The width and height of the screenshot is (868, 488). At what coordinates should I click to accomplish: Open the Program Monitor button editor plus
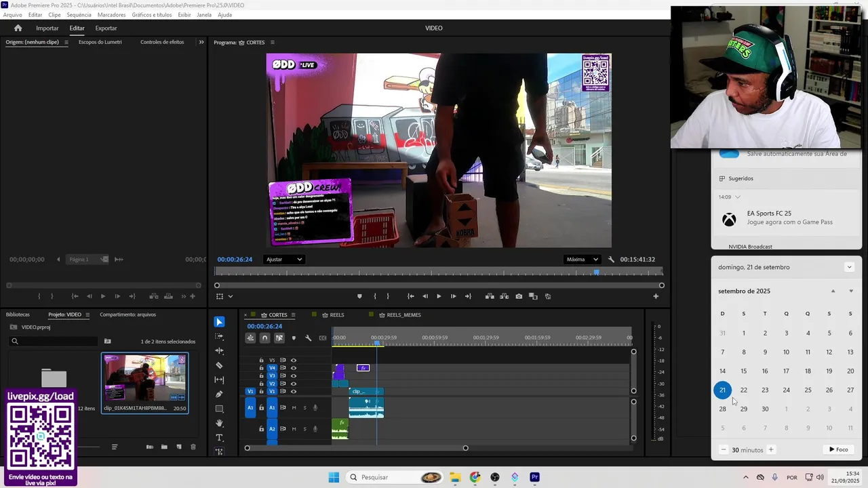point(656,296)
